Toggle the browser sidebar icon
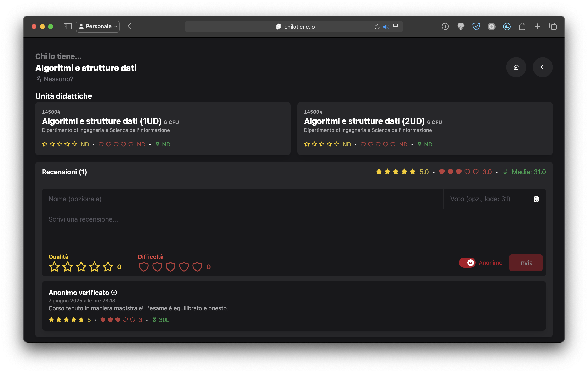Viewport: 588px width, 373px height. (x=68, y=26)
